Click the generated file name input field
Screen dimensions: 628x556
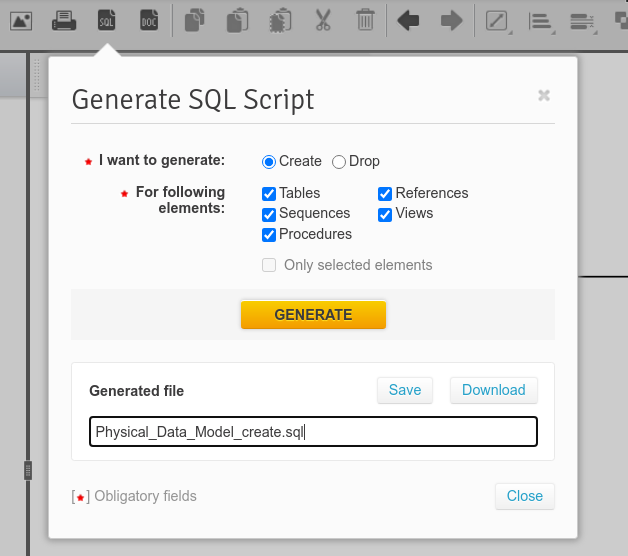click(313, 432)
